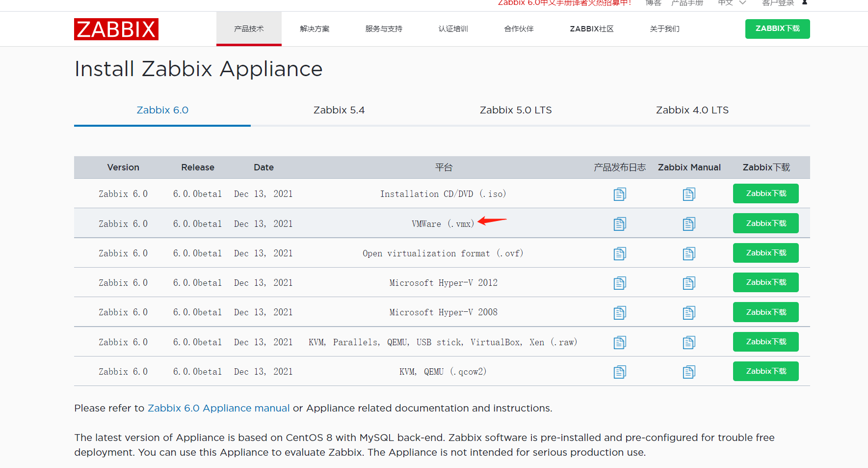Click the ZABBIX logo
The image size is (868, 468).
pos(116,29)
